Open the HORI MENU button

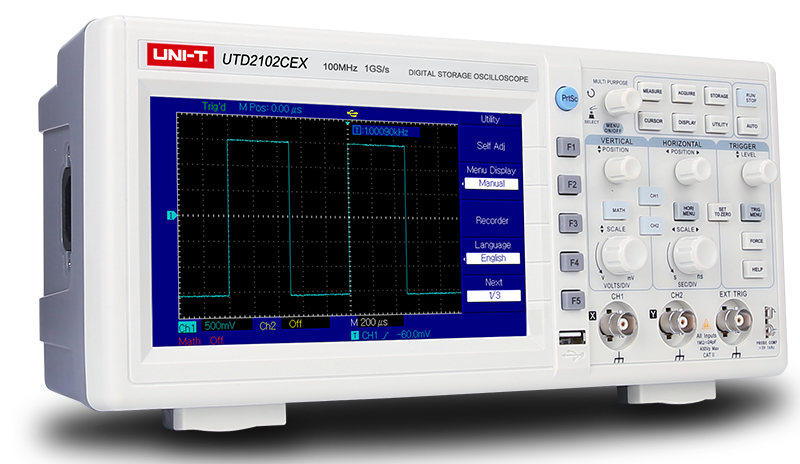tap(688, 210)
